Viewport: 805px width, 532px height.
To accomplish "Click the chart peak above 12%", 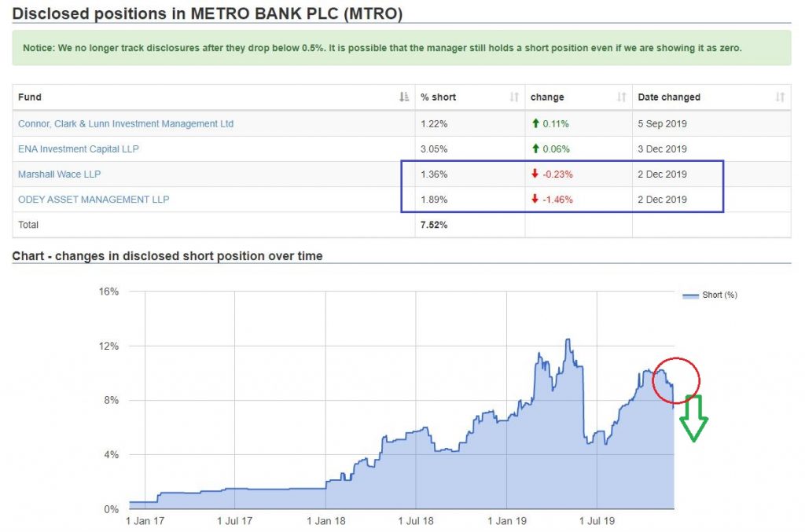I will [x=568, y=339].
